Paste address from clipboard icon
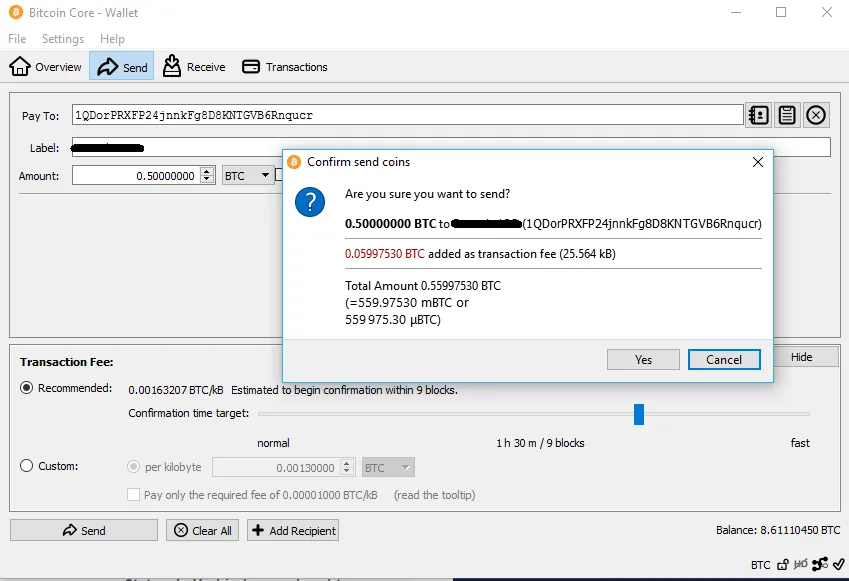Viewport: 849px width, 581px height. point(787,115)
